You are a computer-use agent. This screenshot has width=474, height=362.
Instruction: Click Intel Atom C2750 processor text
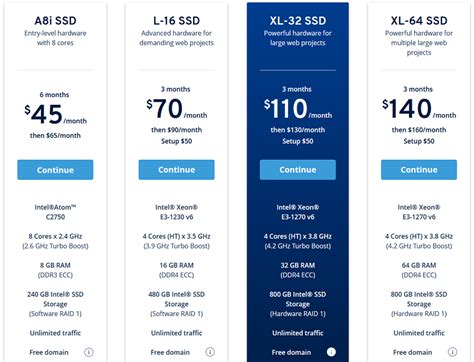55,212
